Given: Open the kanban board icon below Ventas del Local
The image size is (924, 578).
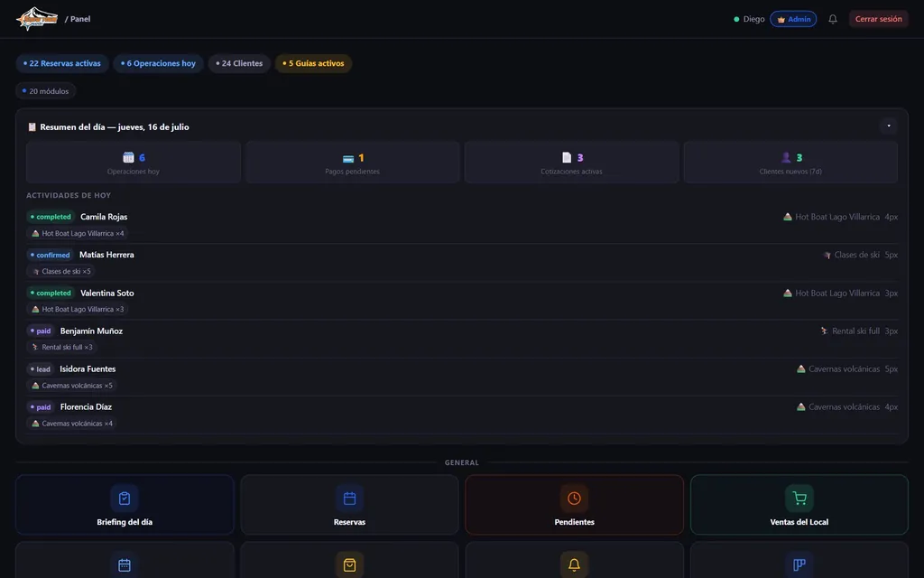Looking at the screenshot, I should pyautogui.click(x=799, y=565).
